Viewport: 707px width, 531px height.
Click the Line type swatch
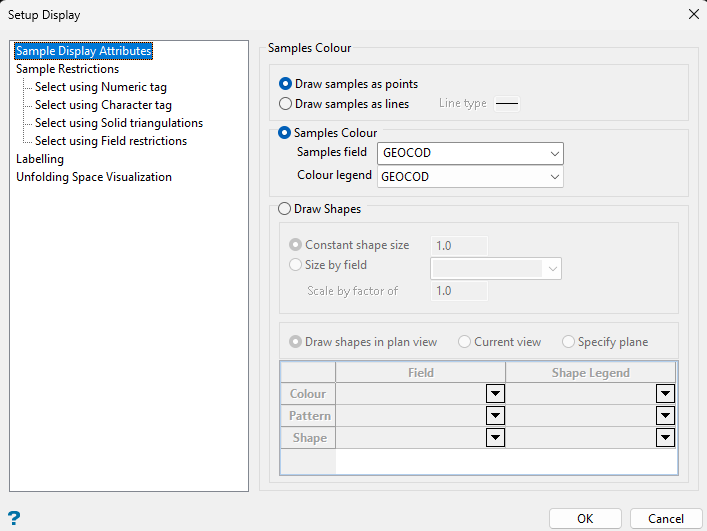coord(507,104)
